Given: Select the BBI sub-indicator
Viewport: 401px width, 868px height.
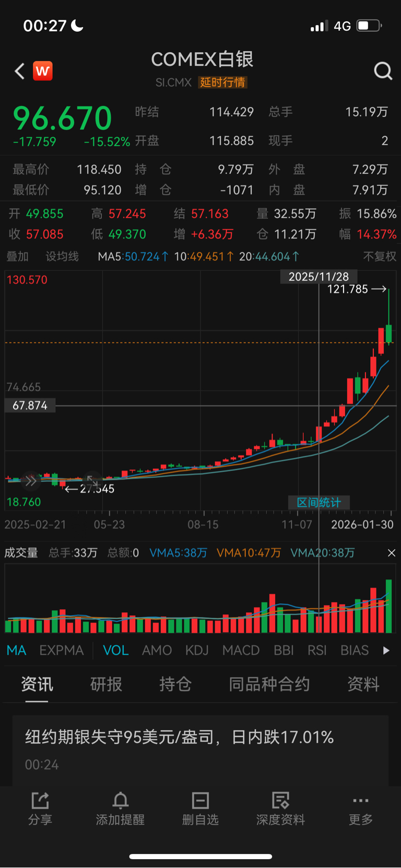Looking at the screenshot, I should pos(284,650).
